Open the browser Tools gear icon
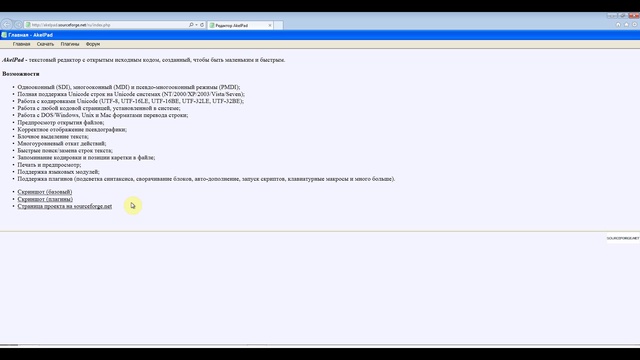This screenshot has height=360, width=640. [634, 24]
